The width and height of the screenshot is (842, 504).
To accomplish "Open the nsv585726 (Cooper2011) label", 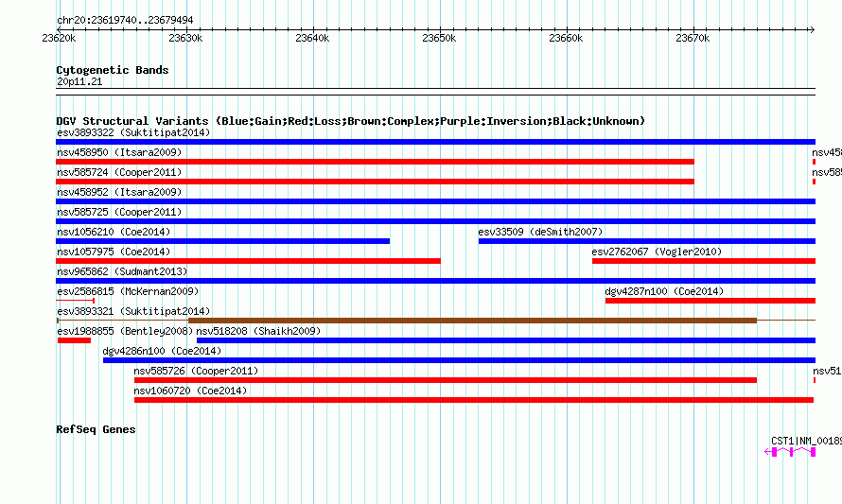I will tap(196, 371).
